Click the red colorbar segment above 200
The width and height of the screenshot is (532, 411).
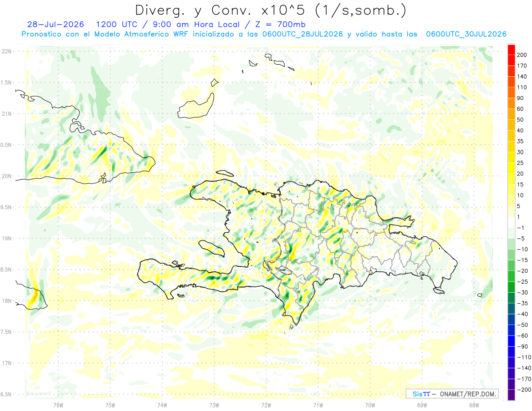[x=511, y=50]
